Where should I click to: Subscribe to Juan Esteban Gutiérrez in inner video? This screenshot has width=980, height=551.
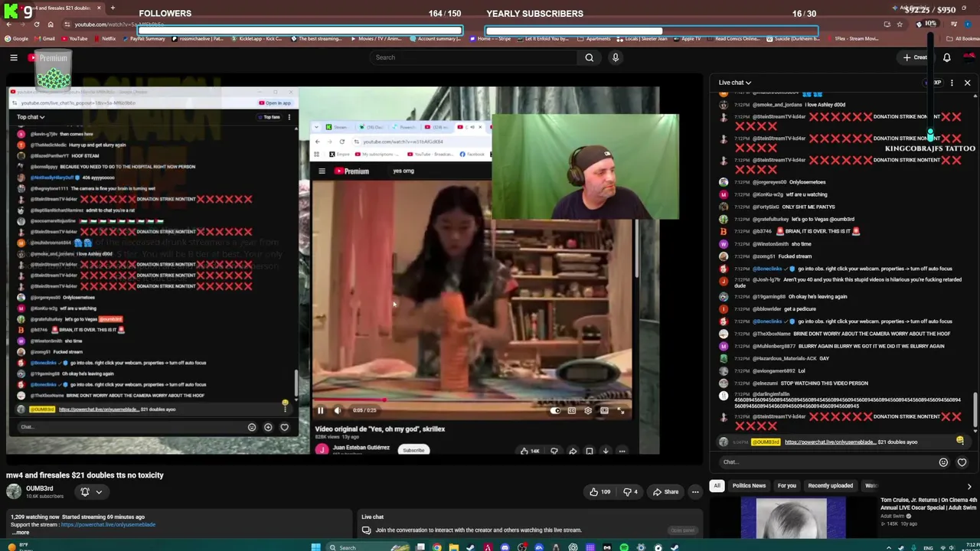coord(413,450)
